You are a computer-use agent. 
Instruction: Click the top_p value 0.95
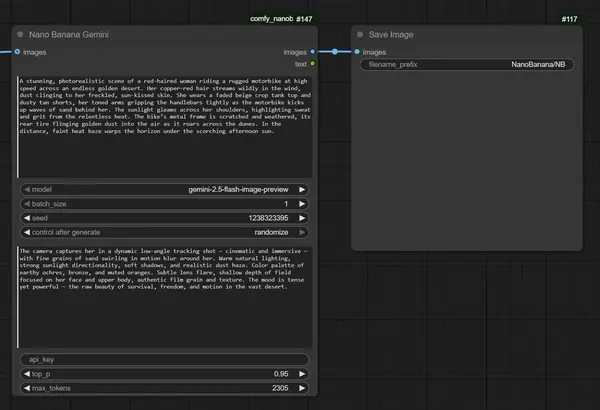(x=281, y=374)
